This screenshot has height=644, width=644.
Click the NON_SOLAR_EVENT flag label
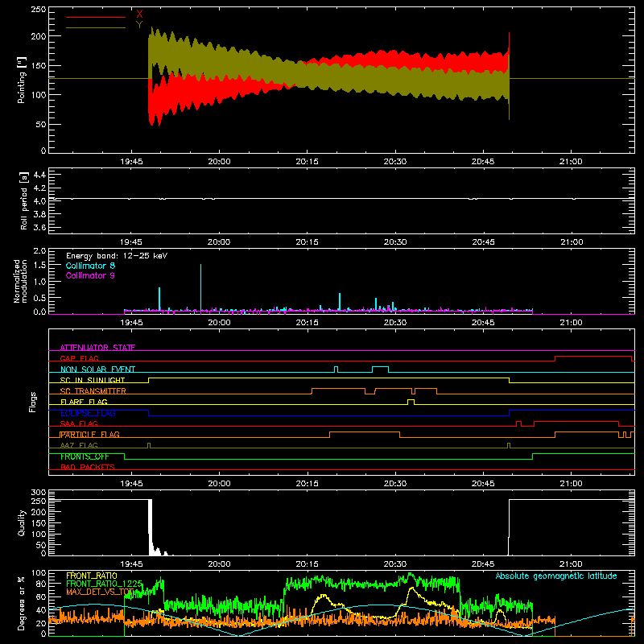click(x=97, y=369)
